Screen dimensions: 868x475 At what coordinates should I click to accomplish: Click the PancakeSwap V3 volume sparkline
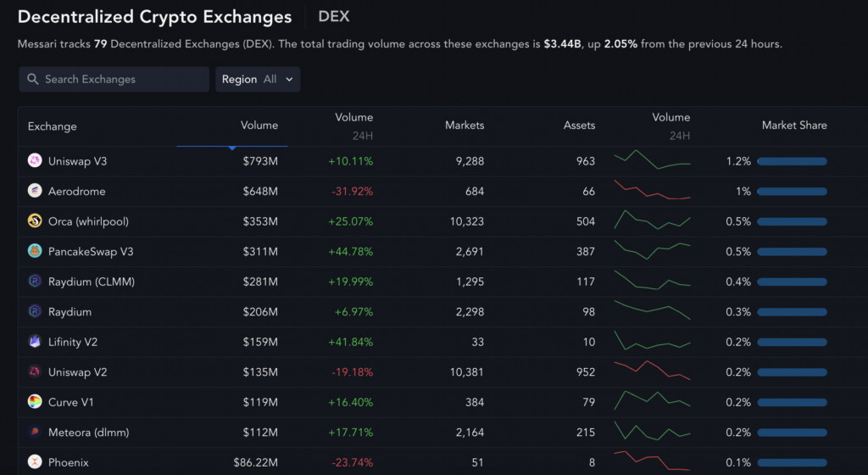[x=652, y=249]
